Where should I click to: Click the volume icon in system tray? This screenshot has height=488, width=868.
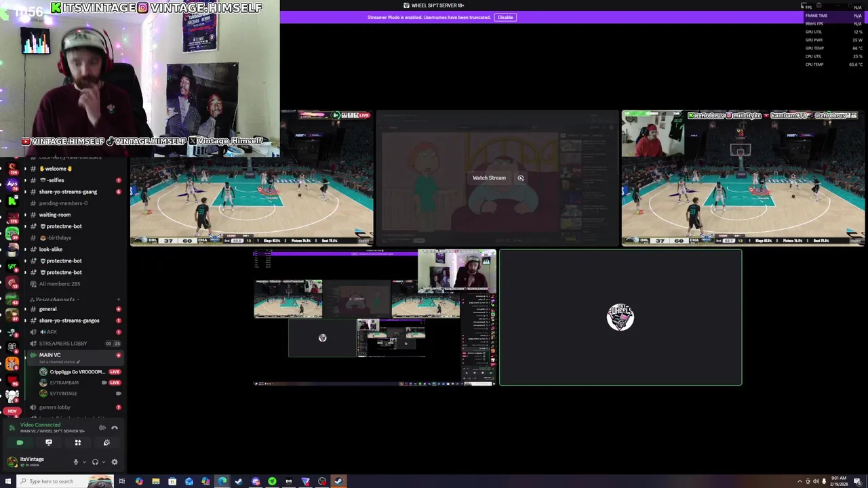tap(816, 481)
